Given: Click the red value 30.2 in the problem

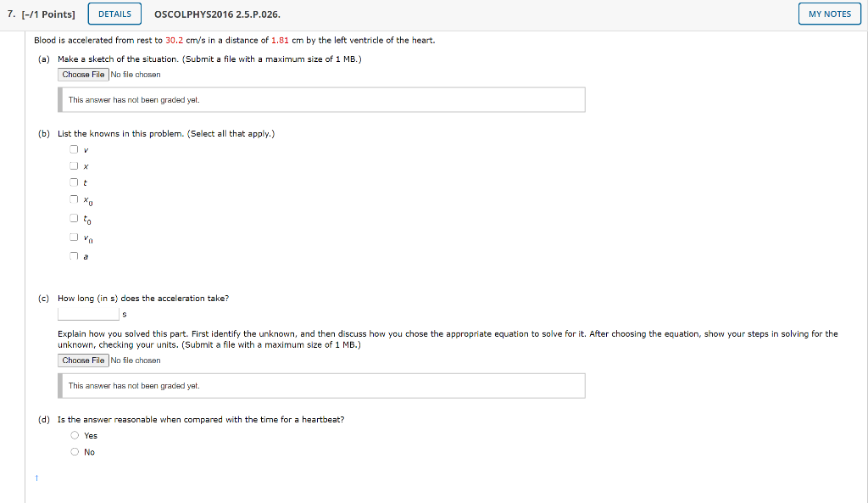Looking at the screenshot, I should [175, 41].
